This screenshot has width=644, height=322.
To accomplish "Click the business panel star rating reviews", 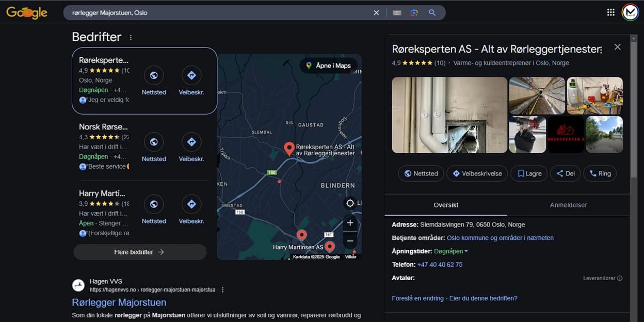I will point(418,63).
